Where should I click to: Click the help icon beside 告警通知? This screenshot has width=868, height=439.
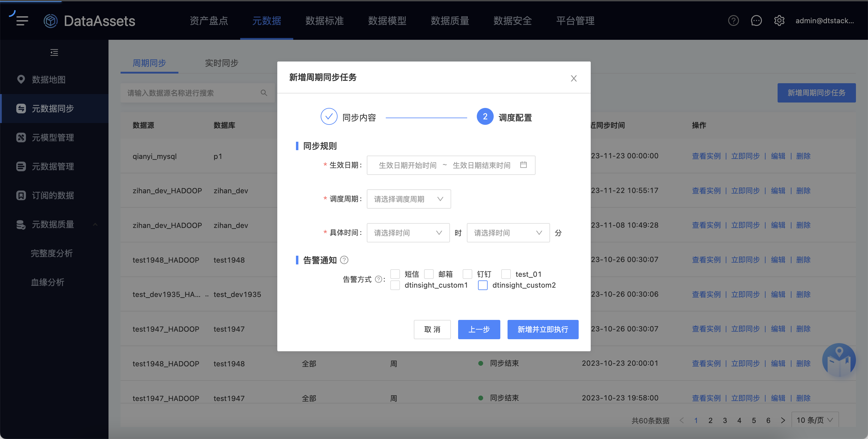[344, 260]
